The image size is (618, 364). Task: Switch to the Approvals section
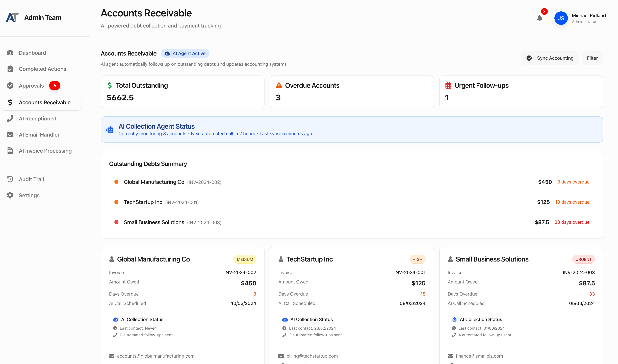click(x=31, y=85)
